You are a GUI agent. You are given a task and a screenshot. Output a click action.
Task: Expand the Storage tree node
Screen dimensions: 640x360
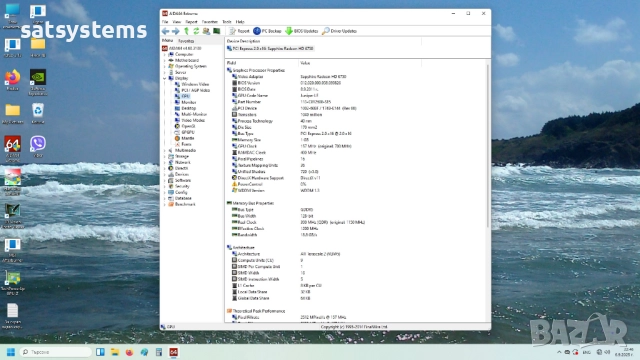pos(165,156)
